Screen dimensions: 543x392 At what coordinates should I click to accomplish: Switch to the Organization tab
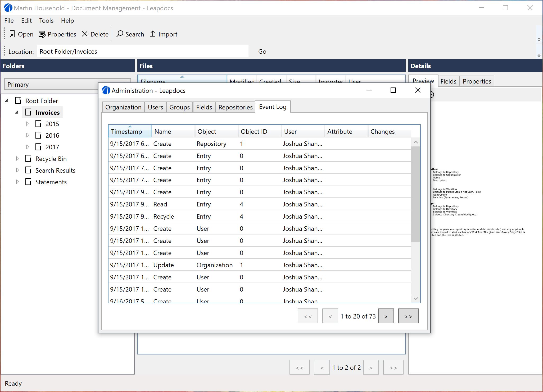tap(123, 107)
